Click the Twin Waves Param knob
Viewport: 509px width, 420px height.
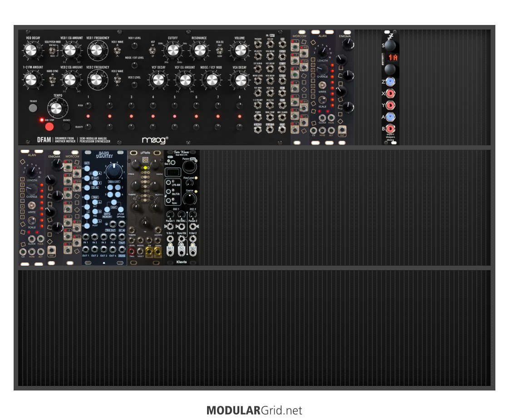tap(189, 166)
